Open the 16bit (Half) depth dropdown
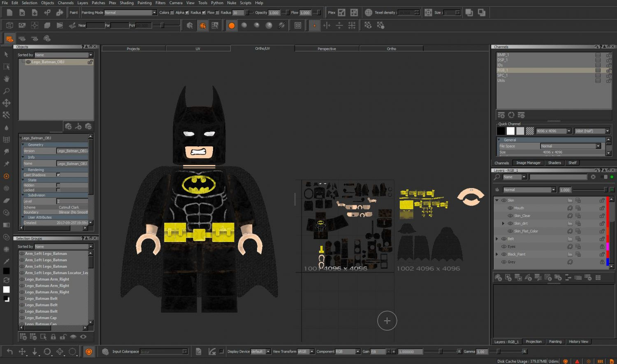 (592, 131)
